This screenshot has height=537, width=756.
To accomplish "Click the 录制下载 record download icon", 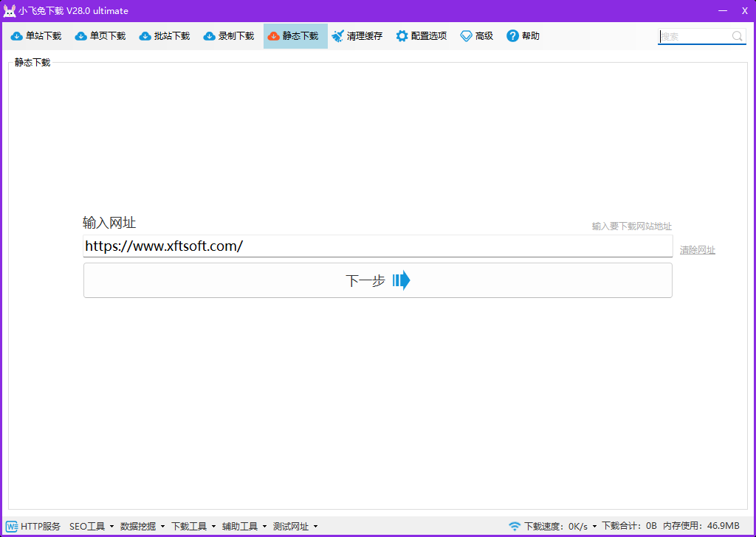I will point(210,36).
